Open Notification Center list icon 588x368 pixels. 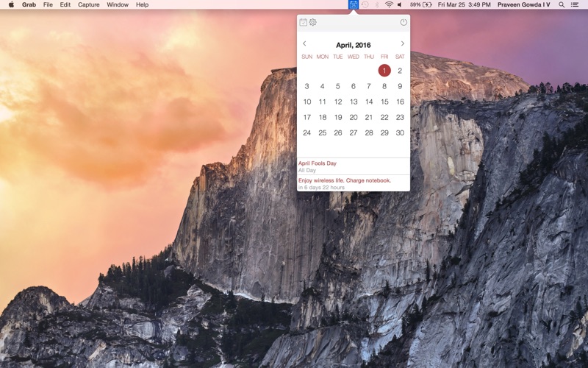(575, 4)
